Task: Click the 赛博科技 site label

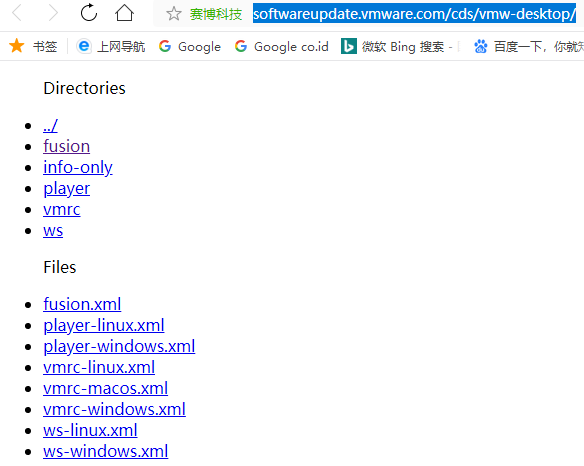Action: (x=216, y=15)
